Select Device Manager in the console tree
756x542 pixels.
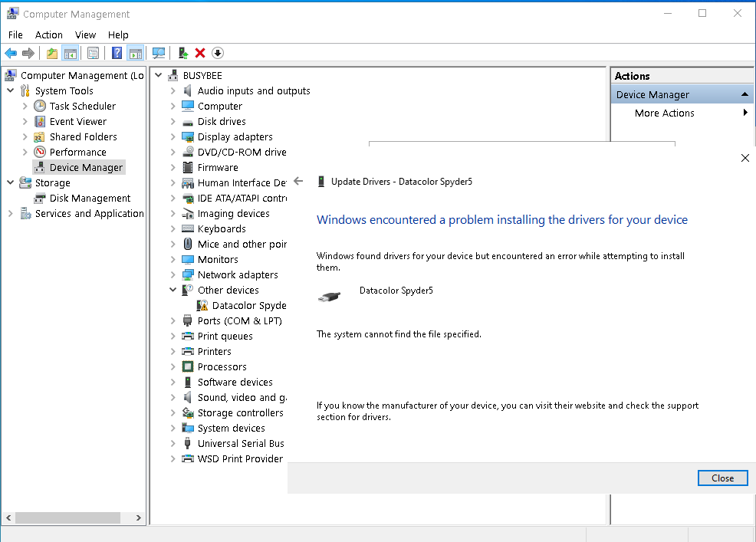(86, 167)
